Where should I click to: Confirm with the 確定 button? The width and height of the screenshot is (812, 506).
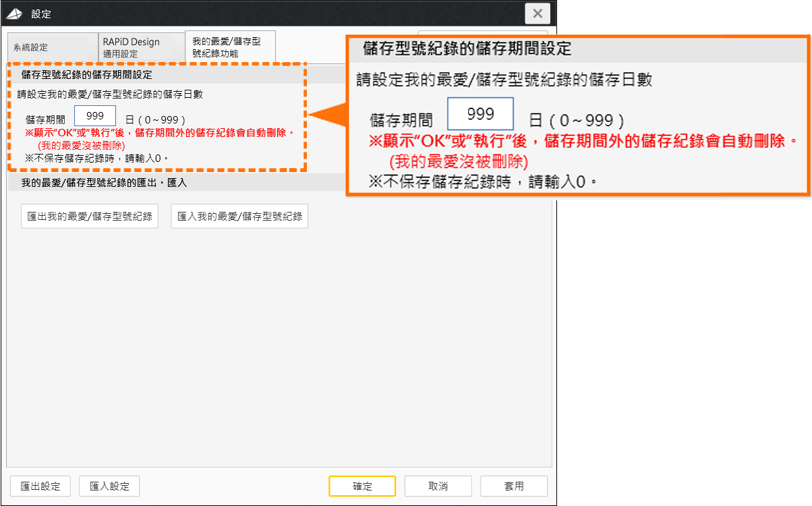(x=362, y=486)
